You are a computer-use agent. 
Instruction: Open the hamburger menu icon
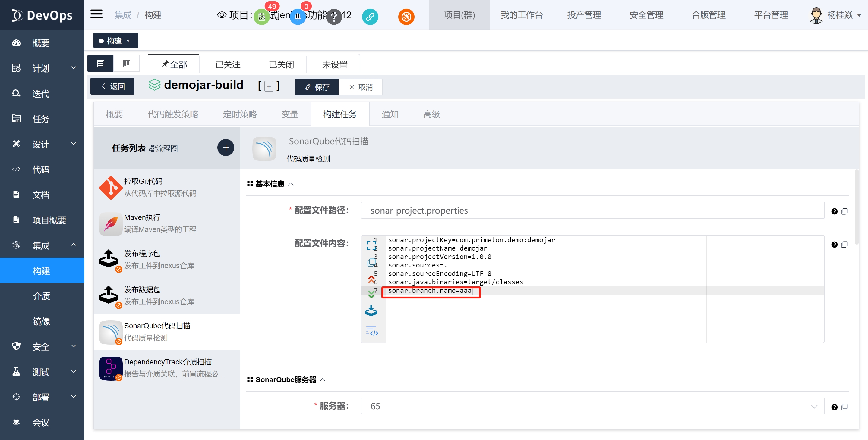click(96, 14)
